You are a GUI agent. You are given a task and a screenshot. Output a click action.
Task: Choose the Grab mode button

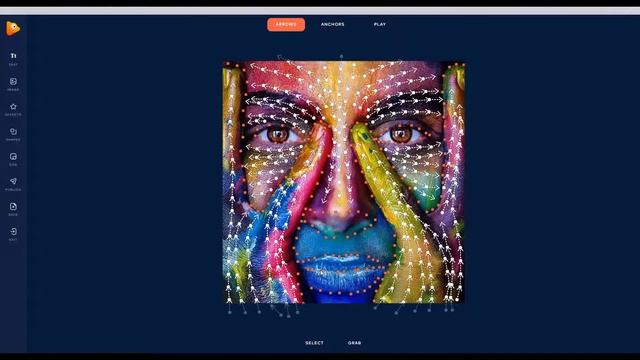click(x=354, y=343)
